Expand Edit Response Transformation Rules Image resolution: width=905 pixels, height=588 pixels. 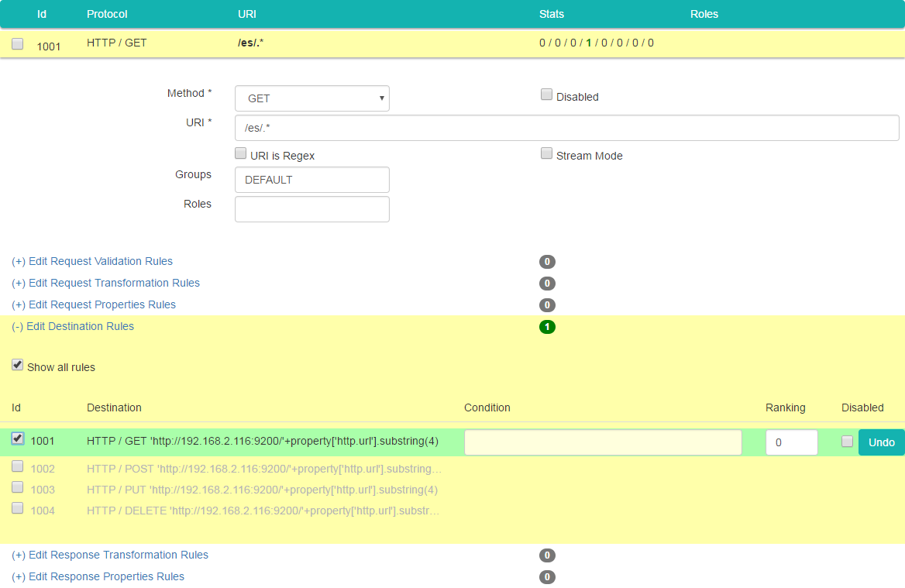[x=110, y=555]
